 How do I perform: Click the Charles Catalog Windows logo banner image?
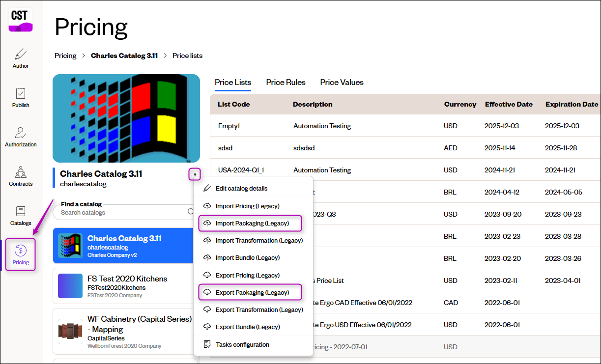coord(126,118)
